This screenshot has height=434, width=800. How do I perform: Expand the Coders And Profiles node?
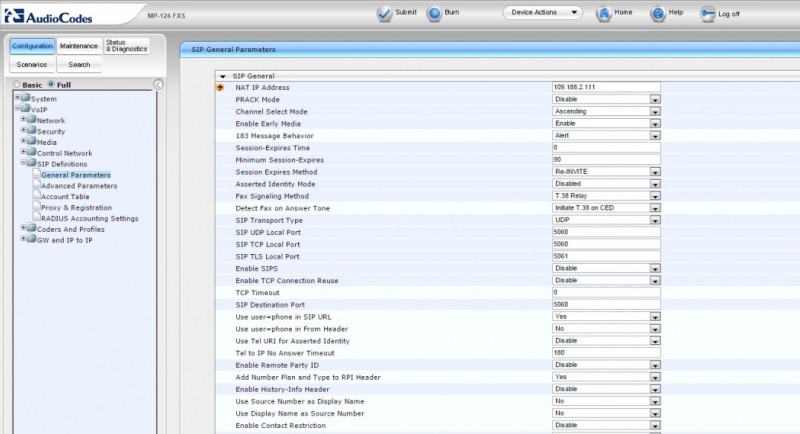[x=23, y=227]
